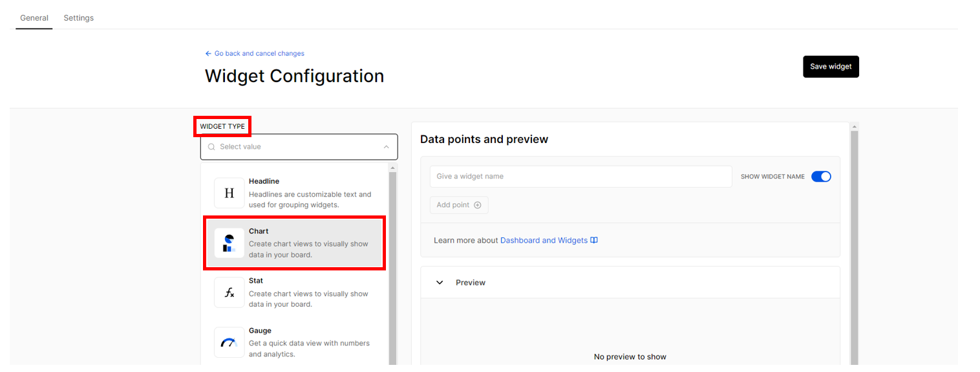The height and width of the screenshot is (372, 980).
Task: Click the search magnifier in widget type field
Action: [x=211, y=147]
